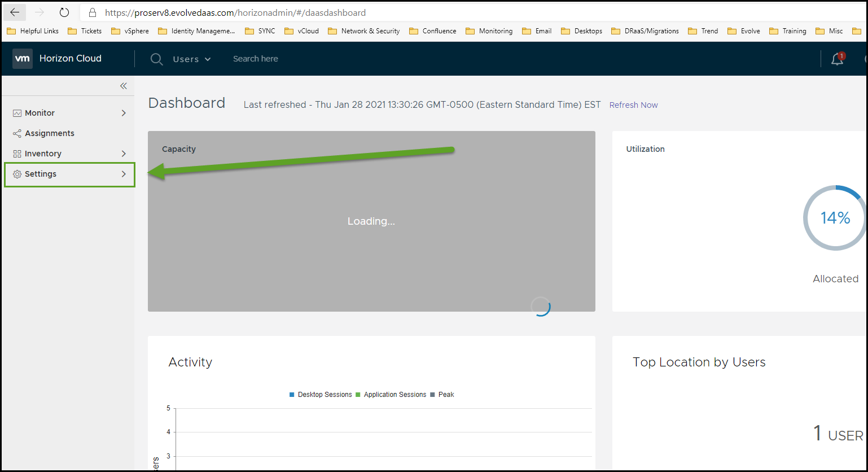Image resolution: width=868 pixels, height=472 pixels.
Task: Click the Inventory grid icon
Action: 17,154
